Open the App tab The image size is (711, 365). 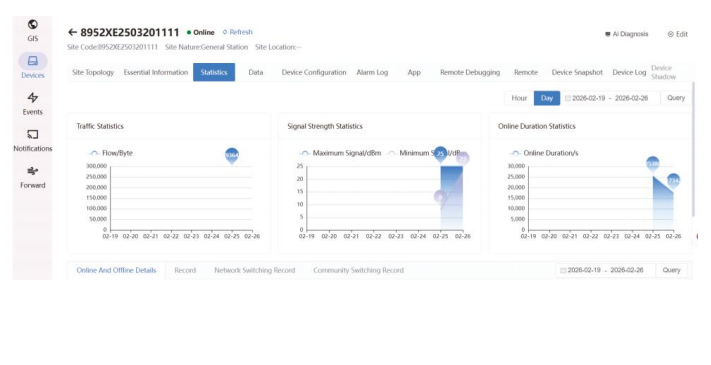[x=414, y=73]
